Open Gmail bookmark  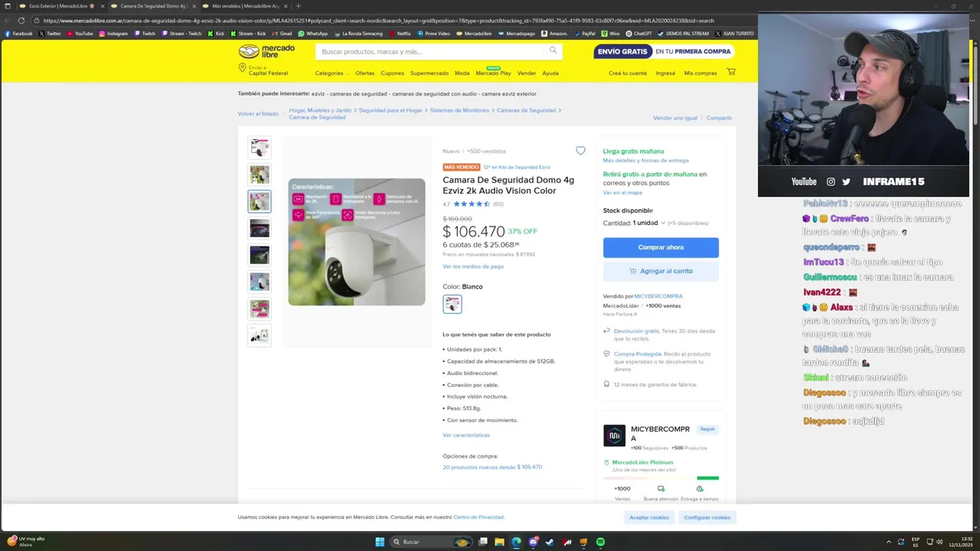pyautogui.click(x=282, y=34)
